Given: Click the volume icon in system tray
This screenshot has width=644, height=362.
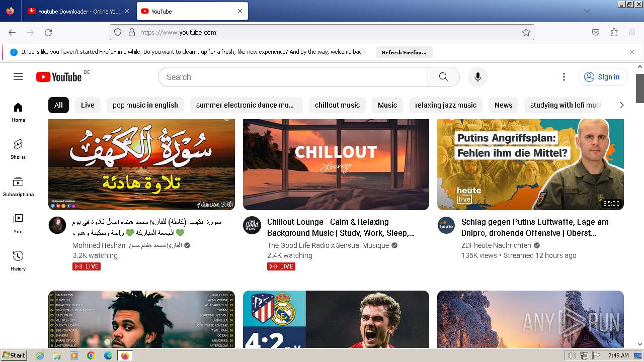Looking at the screenshot, I should (572, 355).
